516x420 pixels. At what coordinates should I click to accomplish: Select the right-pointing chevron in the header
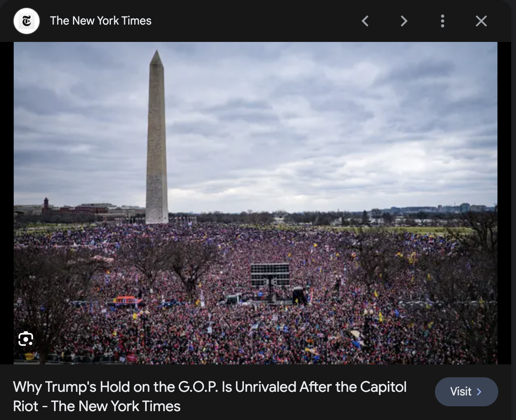[x=404, y=21]
